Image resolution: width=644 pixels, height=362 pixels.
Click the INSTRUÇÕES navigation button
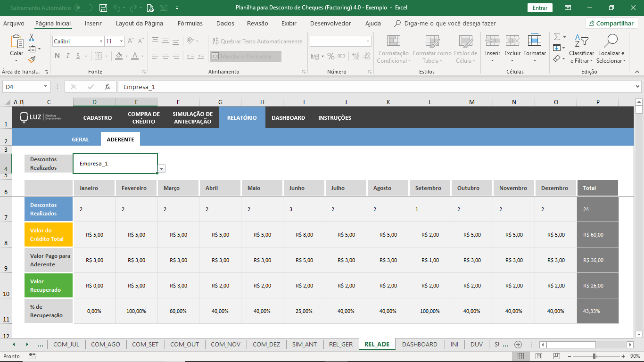pyautogui.click(x=335, y=118)
